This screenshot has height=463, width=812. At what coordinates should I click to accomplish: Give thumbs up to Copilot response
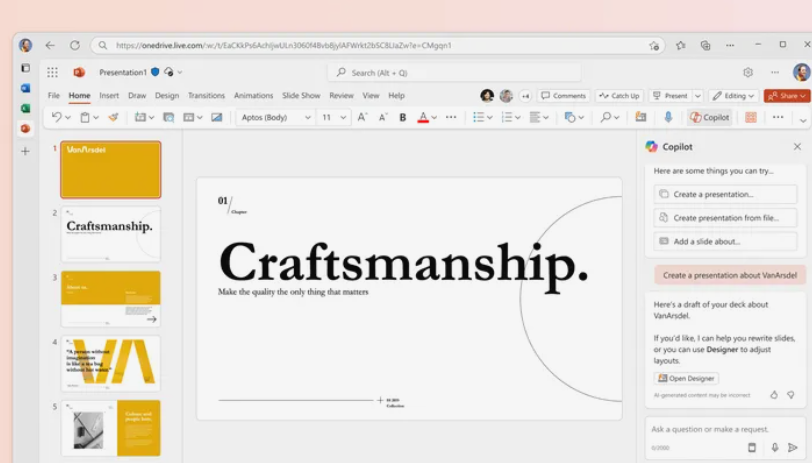point(774,395)
